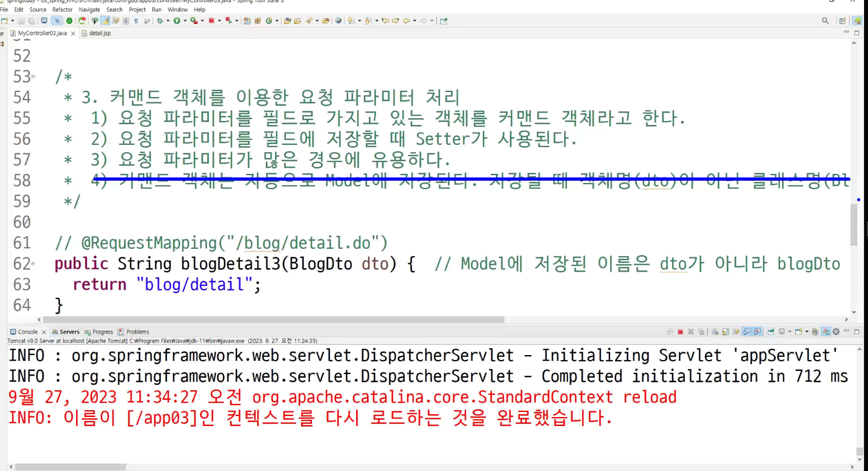Click the Save All toolbar icon
Viewport: 868px width, 471px height.
point(31,20)
